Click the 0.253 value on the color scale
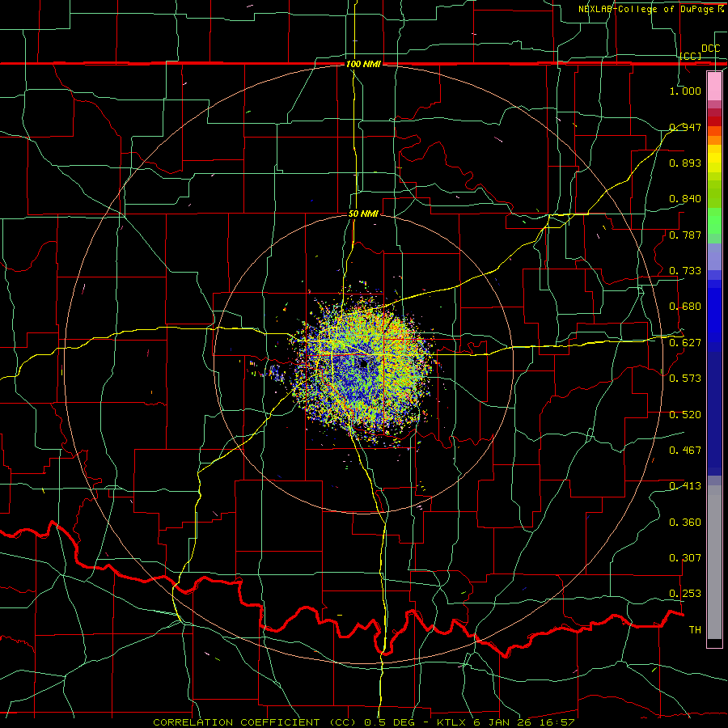This screenshot has height=728, width=728. click(x=685, y=594)
